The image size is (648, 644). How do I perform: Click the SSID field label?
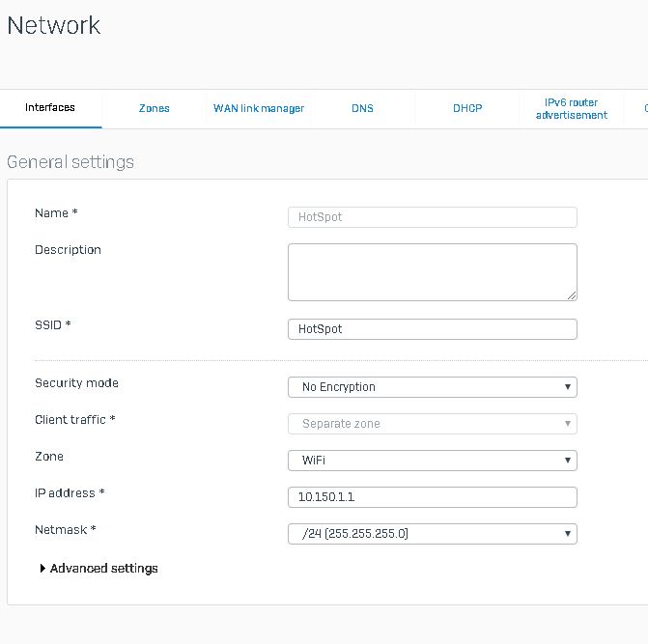tap(53, 325)
